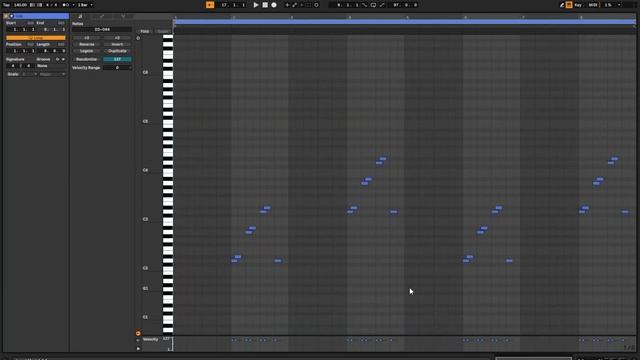
Task: Click the blue loop brace in ruler
Action: click(x=405, y=22)
